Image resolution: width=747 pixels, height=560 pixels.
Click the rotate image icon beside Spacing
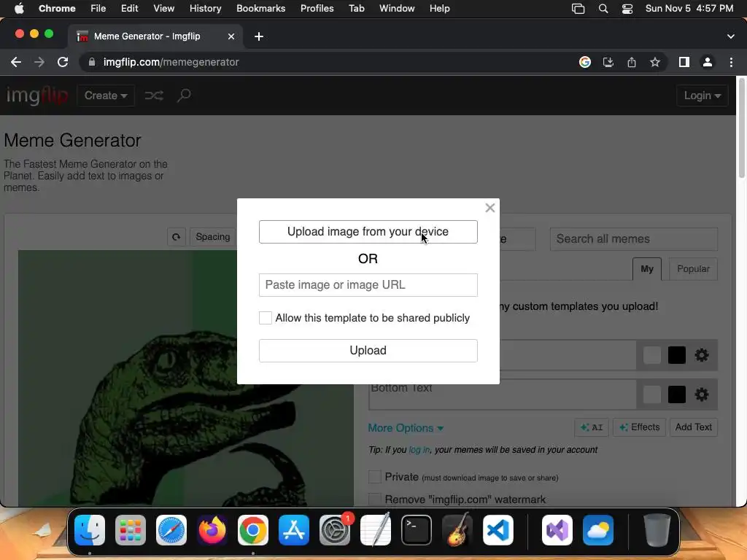click(x=177, y=237)
